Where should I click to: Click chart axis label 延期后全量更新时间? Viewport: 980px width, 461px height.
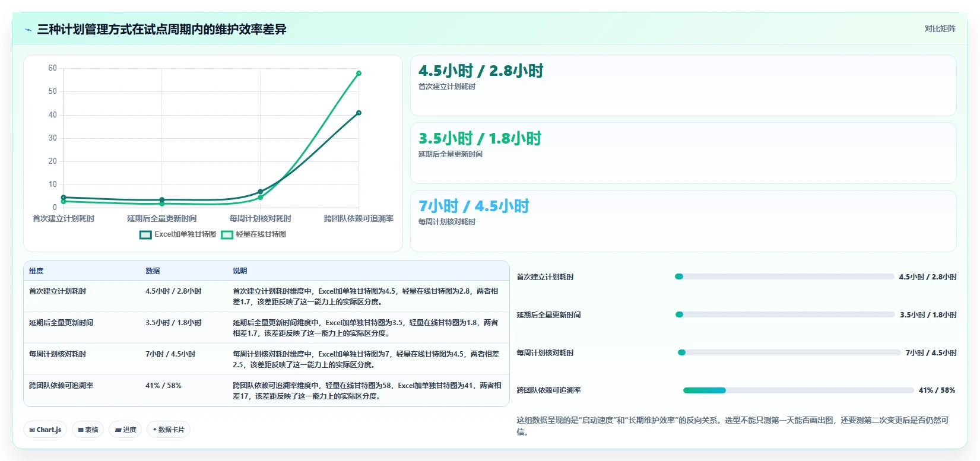[161, 219]
